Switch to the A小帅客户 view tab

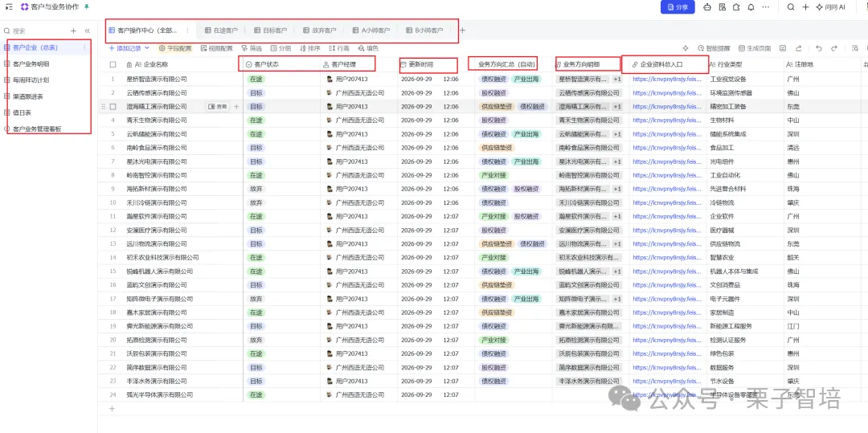[371, 31]
